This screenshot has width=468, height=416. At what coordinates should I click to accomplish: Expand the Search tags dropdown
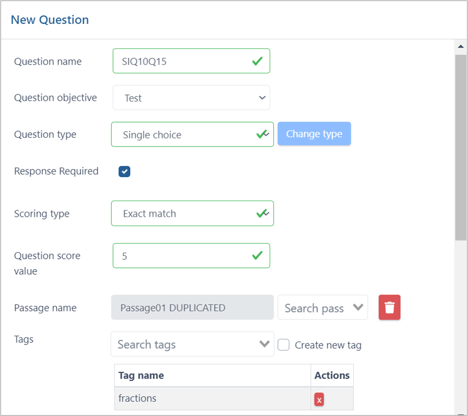tap(192, 344)
